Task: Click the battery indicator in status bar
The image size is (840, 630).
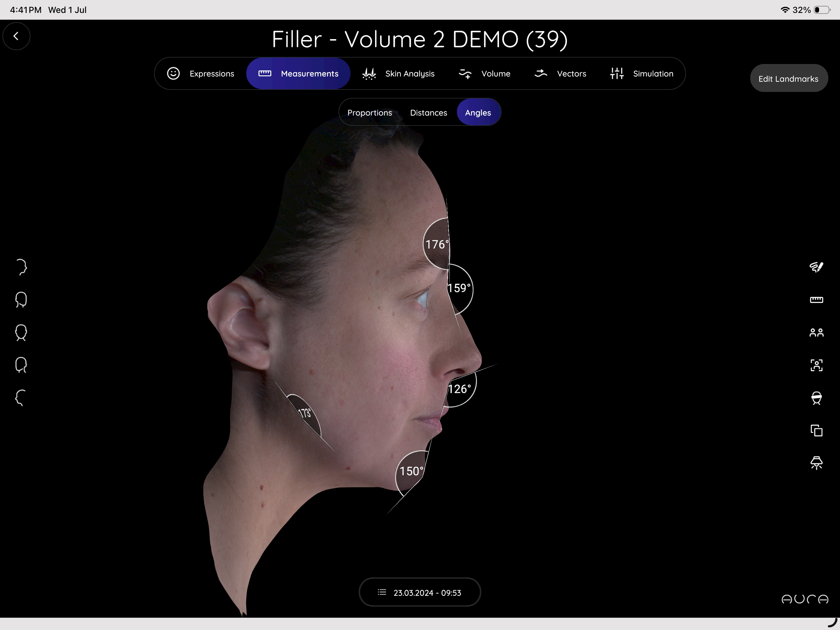Action: click(x=822, y=10)
